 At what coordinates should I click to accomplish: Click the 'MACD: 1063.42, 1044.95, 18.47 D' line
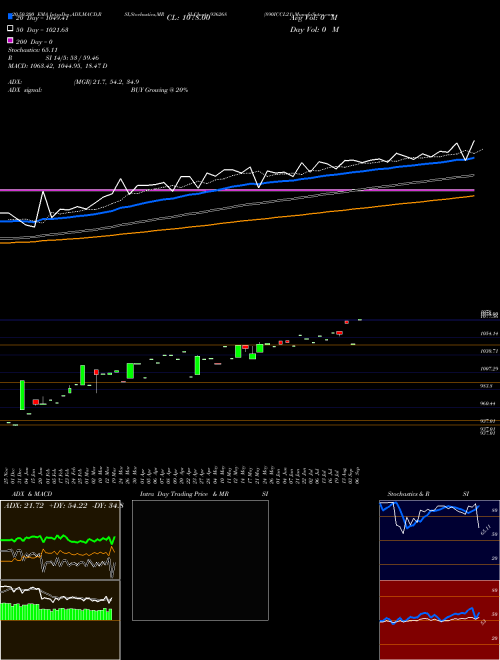pyautogui.click(x=58, y=66)
